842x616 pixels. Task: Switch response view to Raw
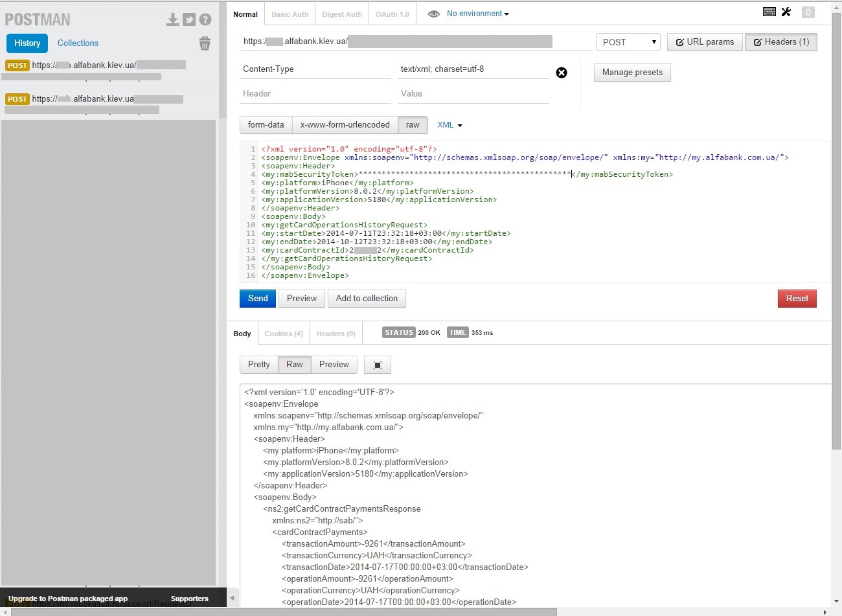pyautogui.click(x=295, y=365)
